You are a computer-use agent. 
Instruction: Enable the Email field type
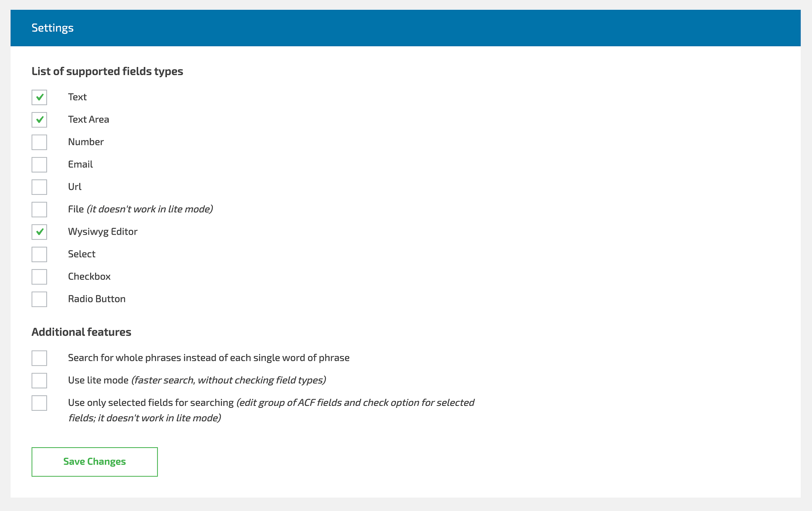click(39, 164)
